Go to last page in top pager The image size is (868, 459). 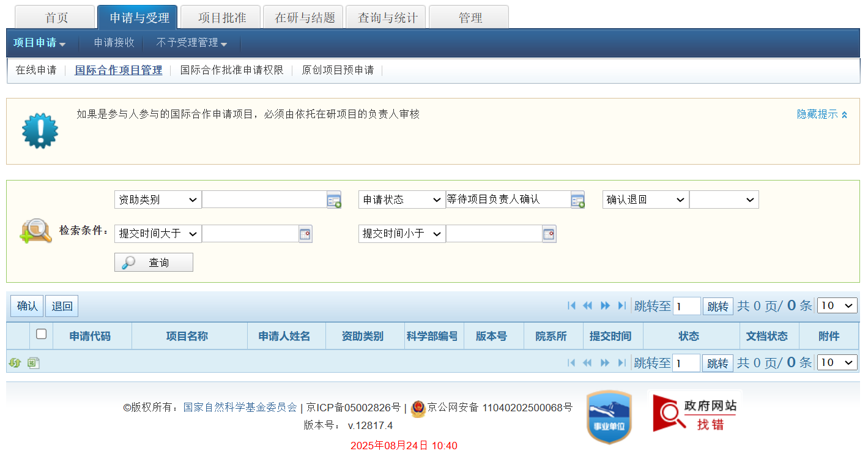click(x=621, y=305)
